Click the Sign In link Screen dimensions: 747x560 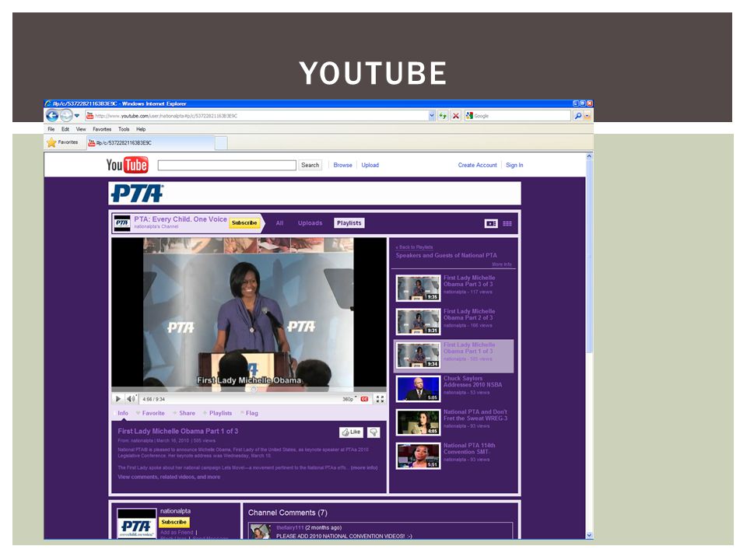pyautogui.click(x=514, y=165)
